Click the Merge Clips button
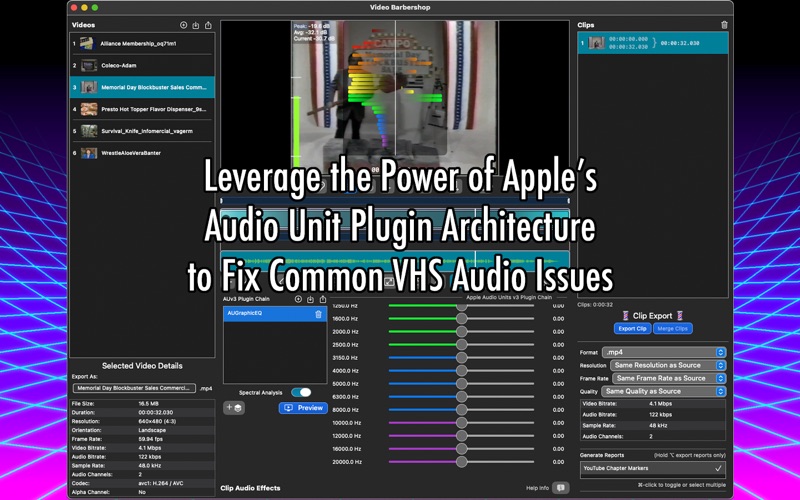 tap(672, 329)
